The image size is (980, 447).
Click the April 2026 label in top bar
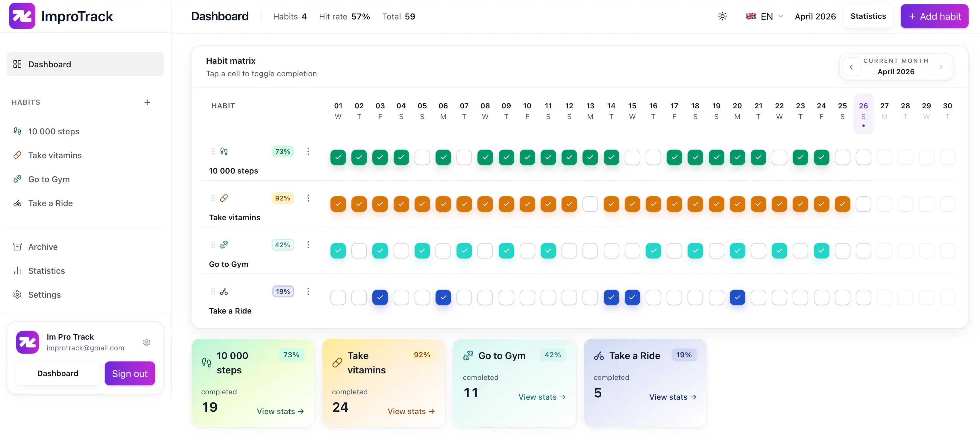tap(815, 16)
